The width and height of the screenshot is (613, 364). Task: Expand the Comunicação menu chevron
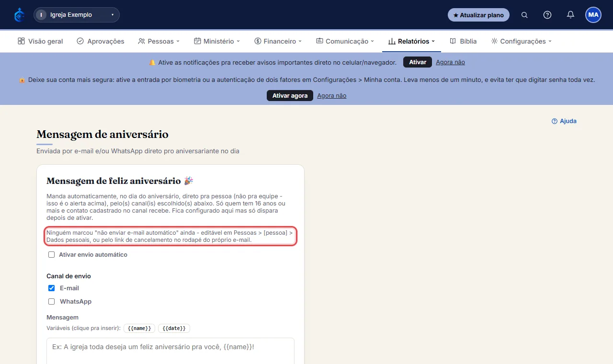point(373,41)
